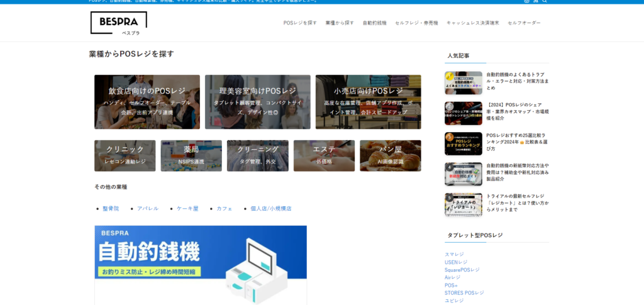Follow the 個人店/小規模店 link
Viewport: 644px width, 305px height.
pos(271,209)
